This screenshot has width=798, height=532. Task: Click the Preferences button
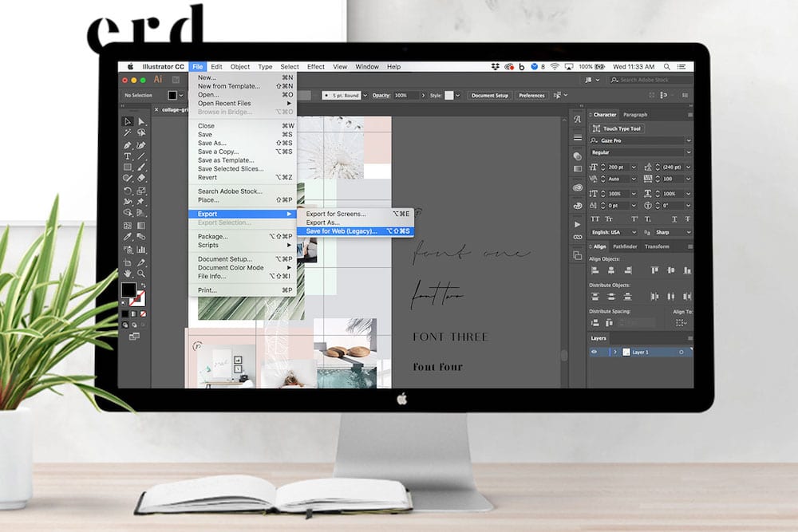531,95
